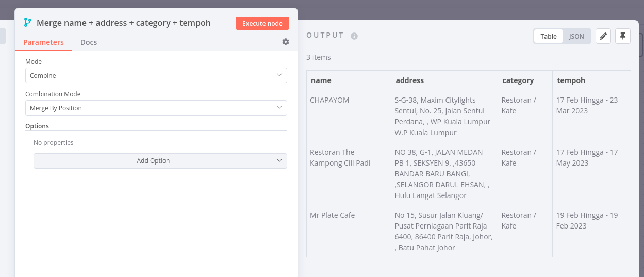Switch to the Docs tab
The width and height of the screenshot is (644, 277).
[x=89, y=42]
